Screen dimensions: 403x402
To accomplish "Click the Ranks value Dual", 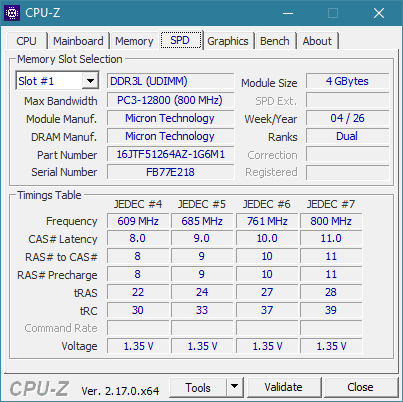I will [347, 136].
